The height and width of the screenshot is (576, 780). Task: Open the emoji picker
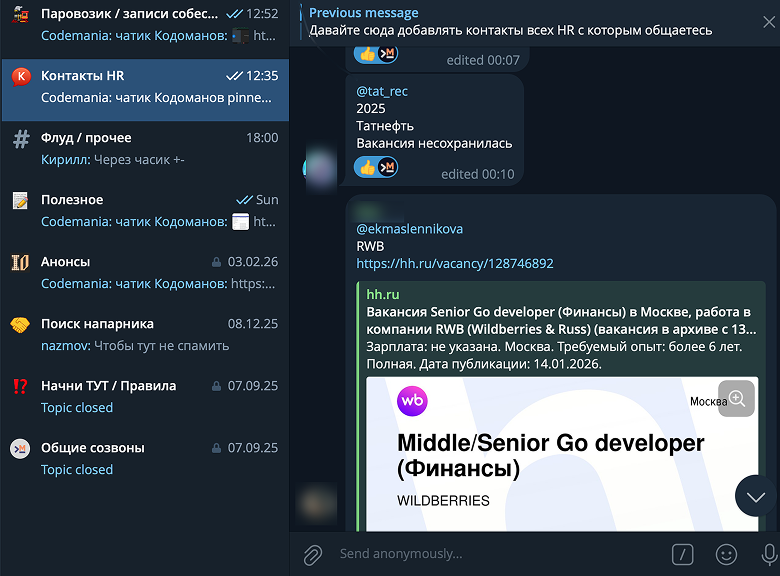726,554
